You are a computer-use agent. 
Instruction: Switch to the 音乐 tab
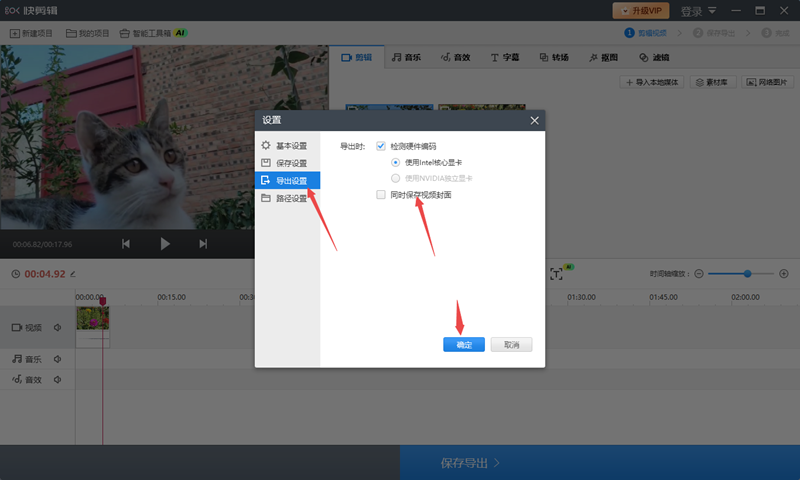point(406,57)
